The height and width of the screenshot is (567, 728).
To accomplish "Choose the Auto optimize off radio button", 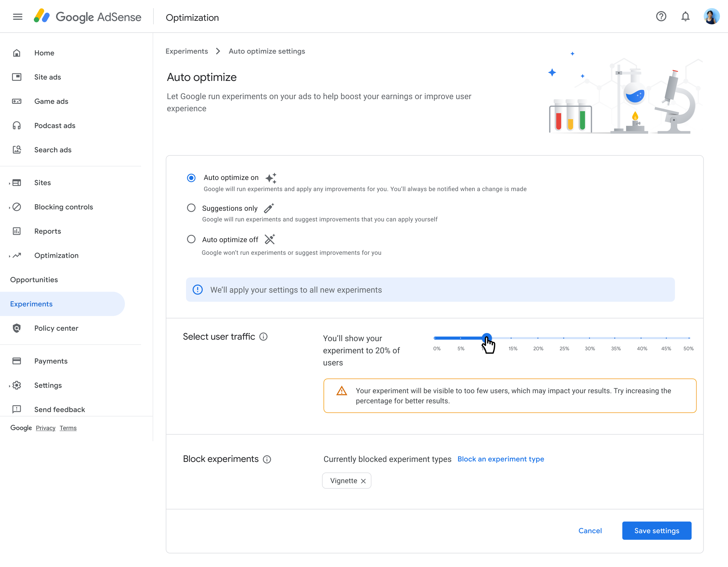I will [191, 239].
